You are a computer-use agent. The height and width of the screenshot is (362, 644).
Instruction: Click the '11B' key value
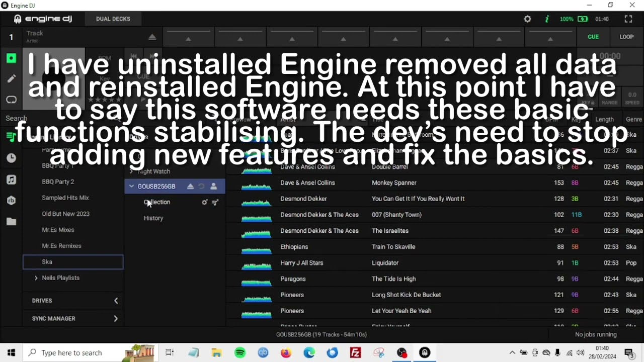pyautogui.click(x=577, y=215)
